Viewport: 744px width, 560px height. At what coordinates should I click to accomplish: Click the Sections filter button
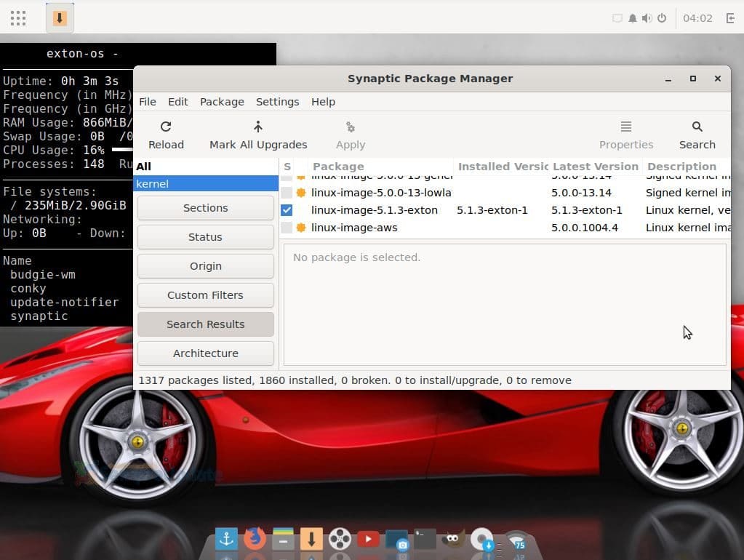tap(205, 208)
